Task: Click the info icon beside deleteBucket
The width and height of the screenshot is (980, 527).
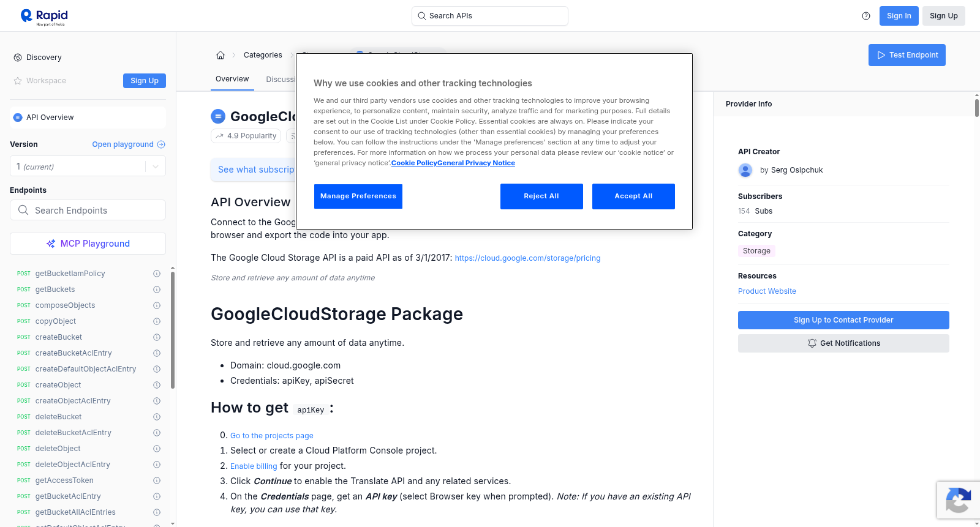Action: (157, 417)
